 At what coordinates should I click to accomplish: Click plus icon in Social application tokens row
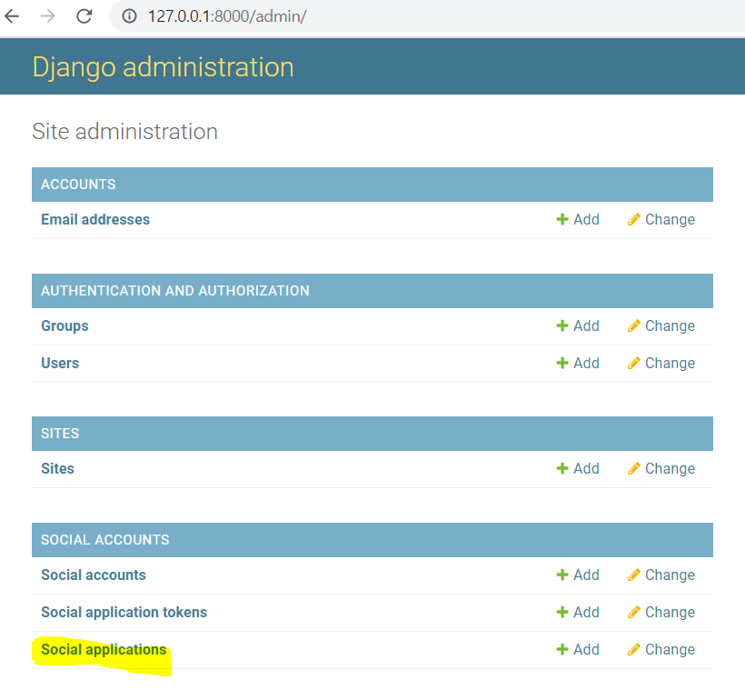tap(562, 612)
